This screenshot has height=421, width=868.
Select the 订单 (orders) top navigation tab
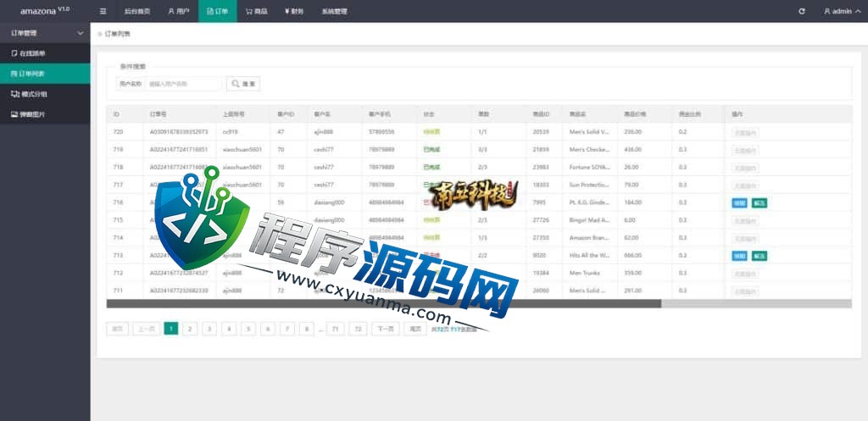coord(217,11)
